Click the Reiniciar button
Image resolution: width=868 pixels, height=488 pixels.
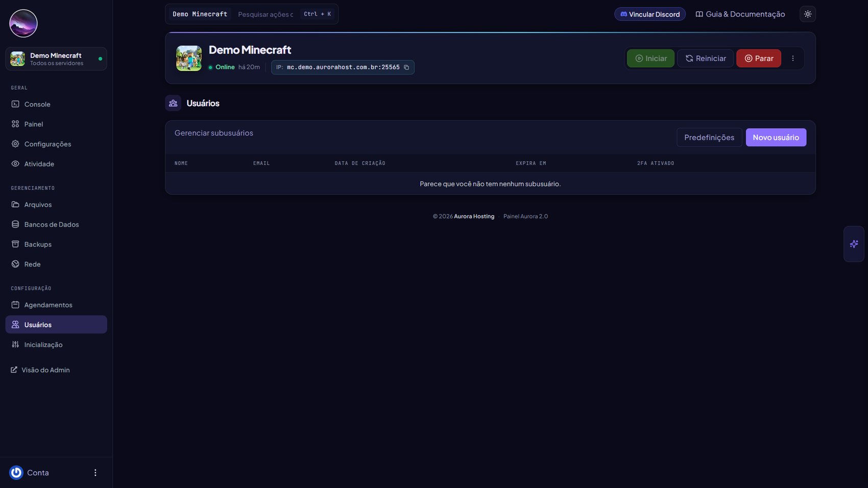705,58
